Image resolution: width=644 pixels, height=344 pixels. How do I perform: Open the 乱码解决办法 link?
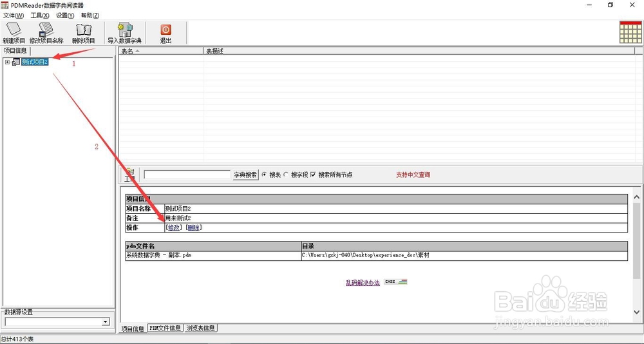(x=363, y=283)
